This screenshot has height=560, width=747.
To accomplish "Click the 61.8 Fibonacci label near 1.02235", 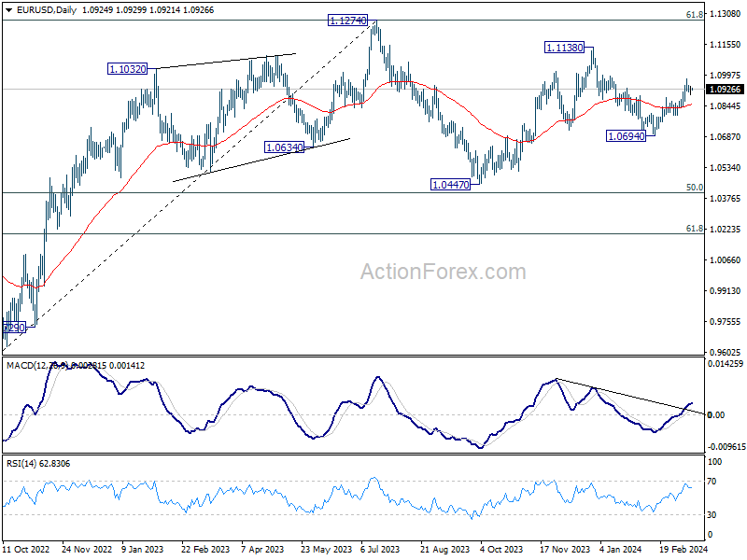I will pyautogui.click(x=694, y=229).
